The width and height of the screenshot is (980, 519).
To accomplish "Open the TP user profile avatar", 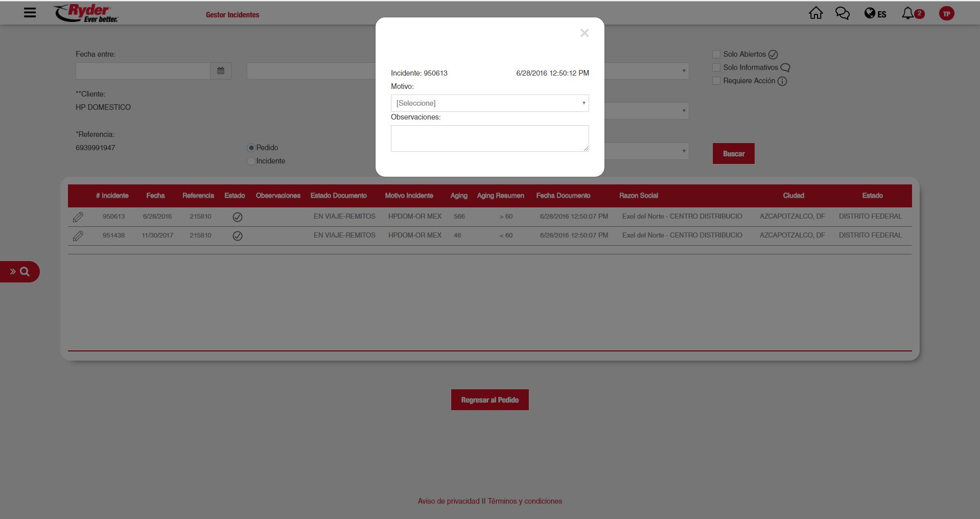I will 946,14.
